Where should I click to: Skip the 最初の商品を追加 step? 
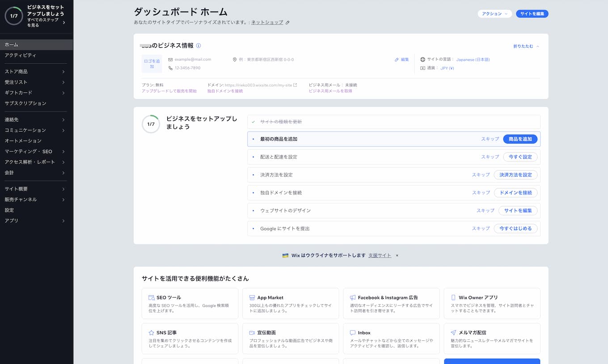(490, 139)
